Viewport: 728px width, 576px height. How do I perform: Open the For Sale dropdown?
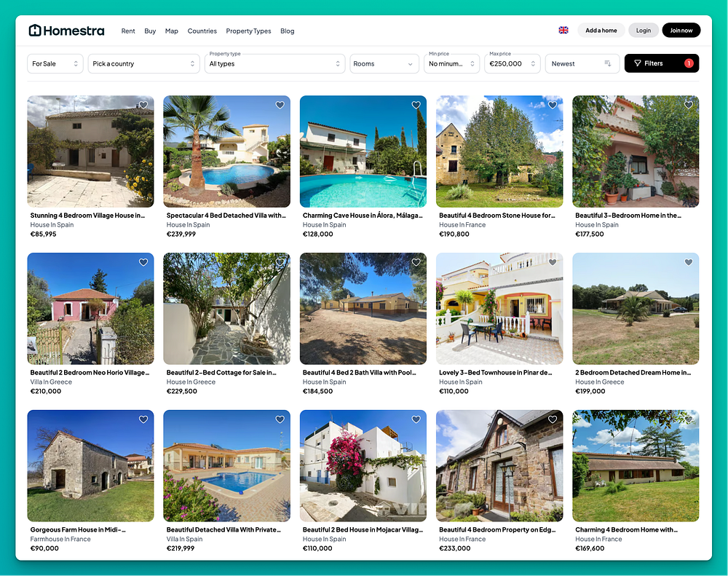55,63
